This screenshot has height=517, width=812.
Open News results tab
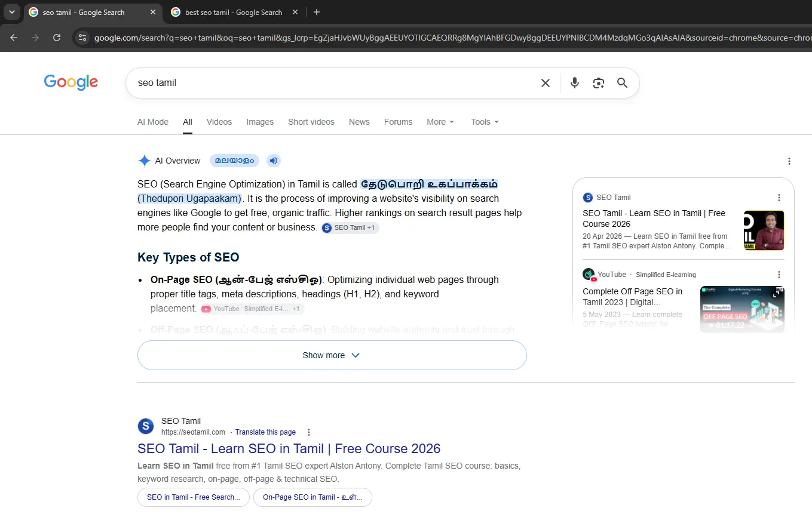pyautogui.click(x=359, y=122)
